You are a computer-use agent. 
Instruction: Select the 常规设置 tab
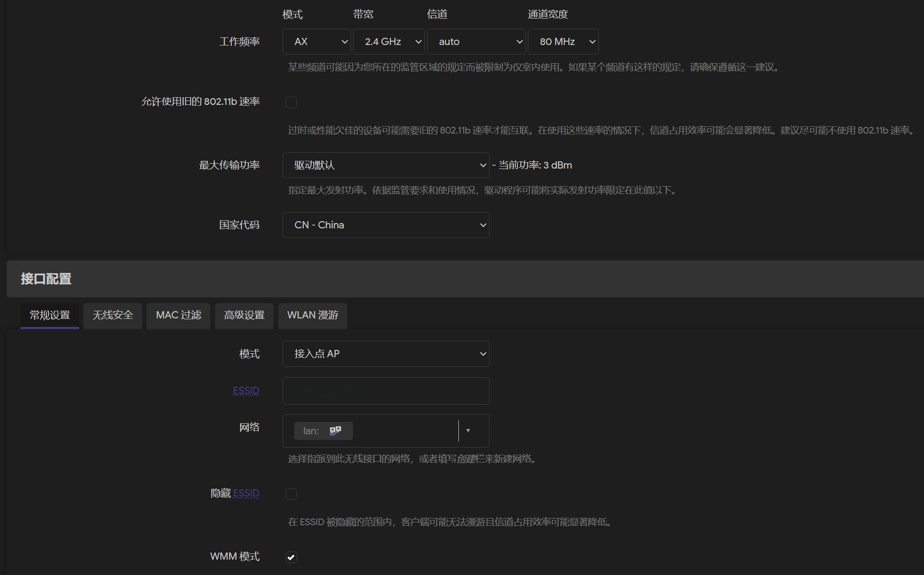pyautogui.click(x=49, y=316)
